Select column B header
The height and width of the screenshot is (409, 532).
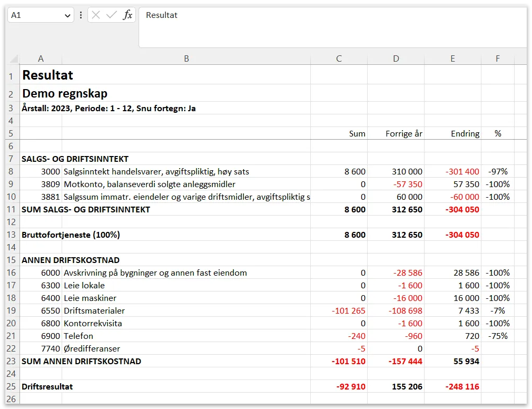click(186, 59)
